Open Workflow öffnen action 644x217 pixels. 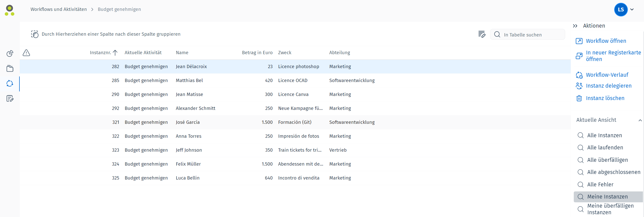click(x=606, y=41)
